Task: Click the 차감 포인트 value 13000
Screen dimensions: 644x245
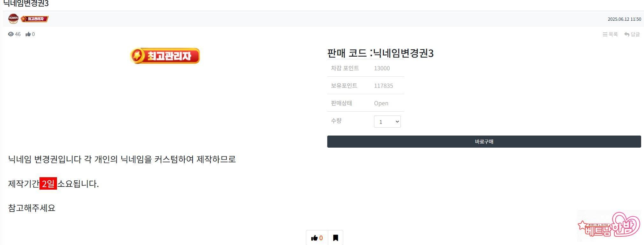Action: [382, 68]
